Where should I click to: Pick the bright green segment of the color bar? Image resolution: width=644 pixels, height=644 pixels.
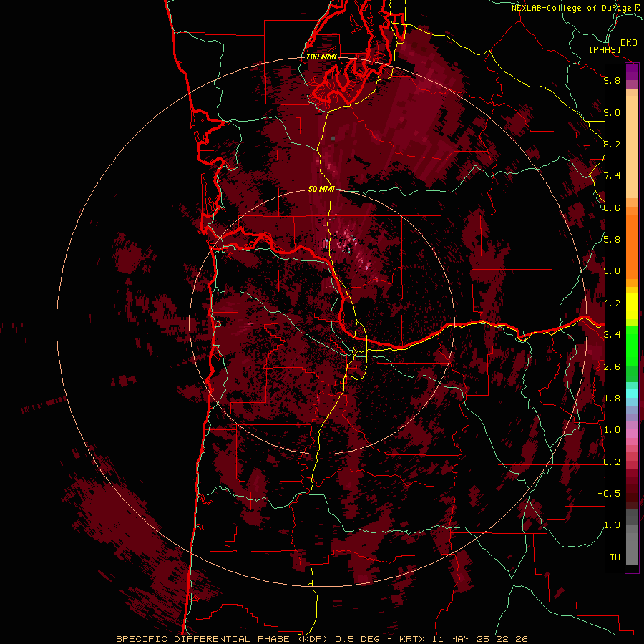[x=632, y=345]
